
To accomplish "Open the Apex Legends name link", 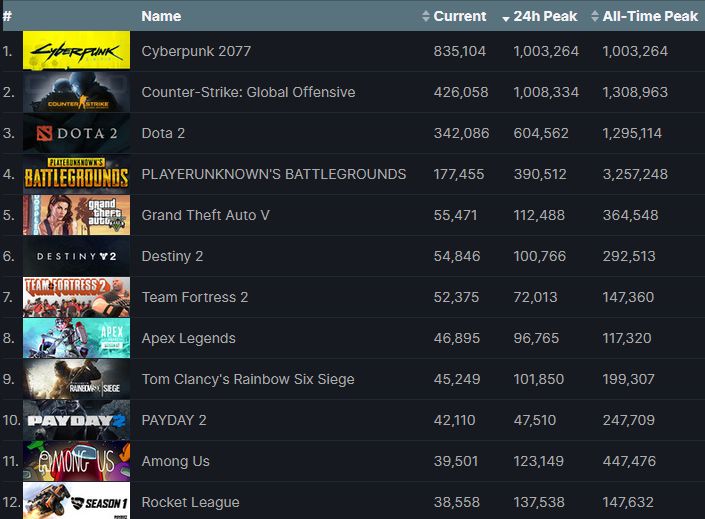I will tap(188, 338).
